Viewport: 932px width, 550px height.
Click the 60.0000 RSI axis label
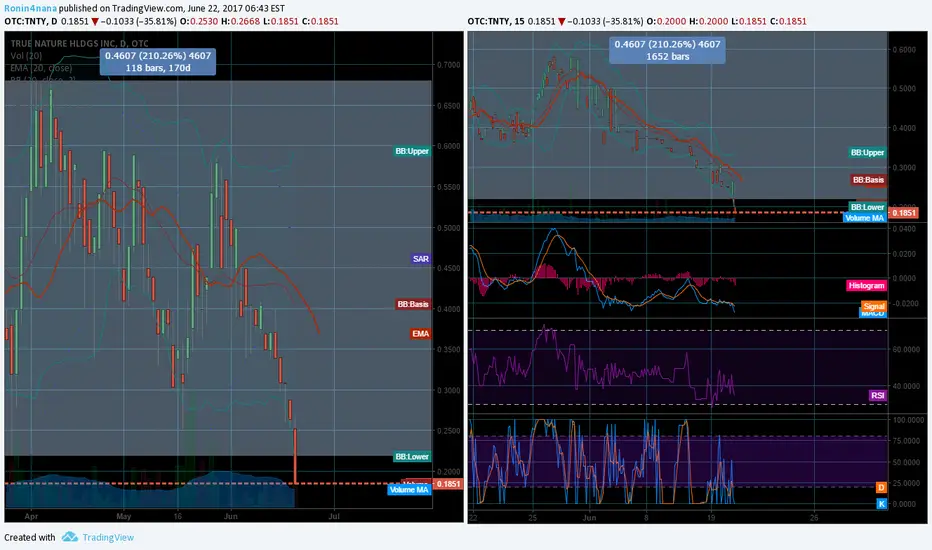click(906, 350)
